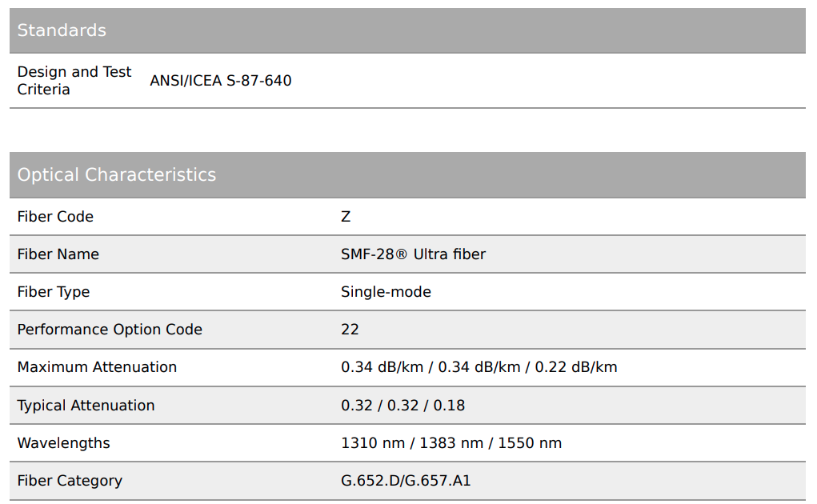The width and height of the screenshot is (817, 504).
Task: Select the Performance Option Code label
Action: [x=110, y=330]
